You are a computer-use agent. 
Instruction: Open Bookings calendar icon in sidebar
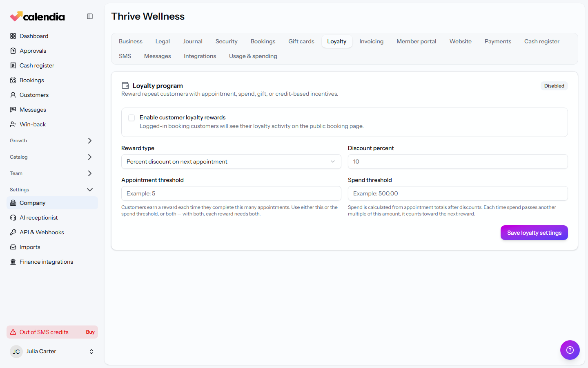tap(13, 80)
